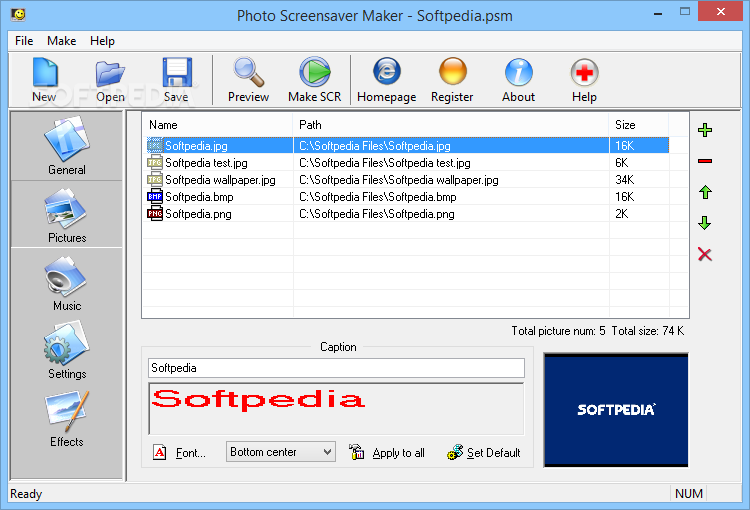
Task: Click the Total picture num: 5 text
Action: pyautogui.click(x=558, y=331)
